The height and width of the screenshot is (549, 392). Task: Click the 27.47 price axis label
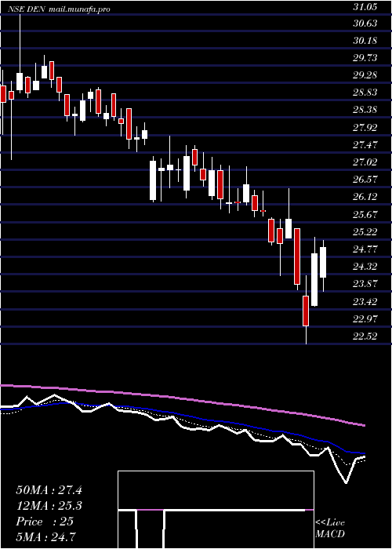pos(365,144)
